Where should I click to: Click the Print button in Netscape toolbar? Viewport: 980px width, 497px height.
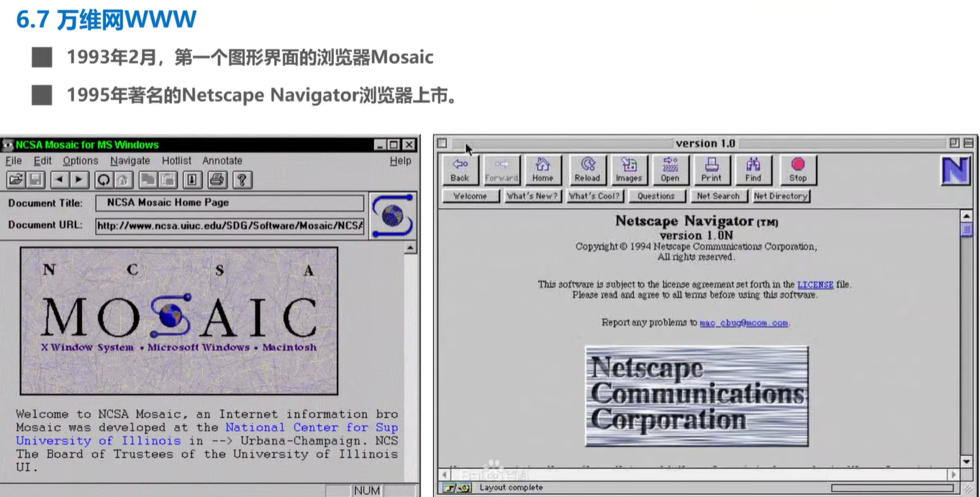click(712, 170)
